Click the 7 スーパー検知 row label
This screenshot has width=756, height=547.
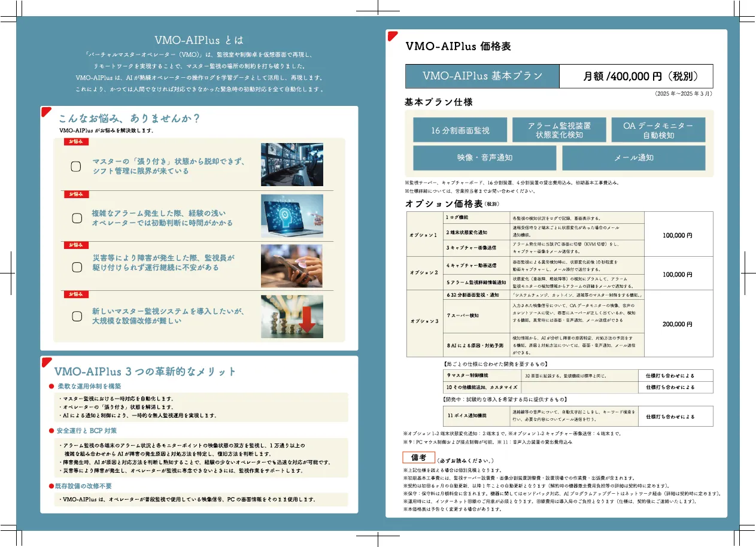(x=463, y=315)
